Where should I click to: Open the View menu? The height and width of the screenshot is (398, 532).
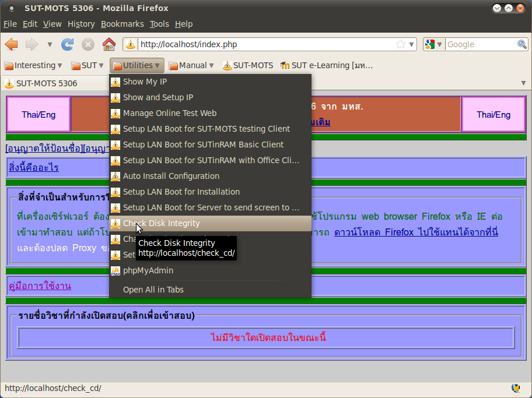[x=52, y=24]
